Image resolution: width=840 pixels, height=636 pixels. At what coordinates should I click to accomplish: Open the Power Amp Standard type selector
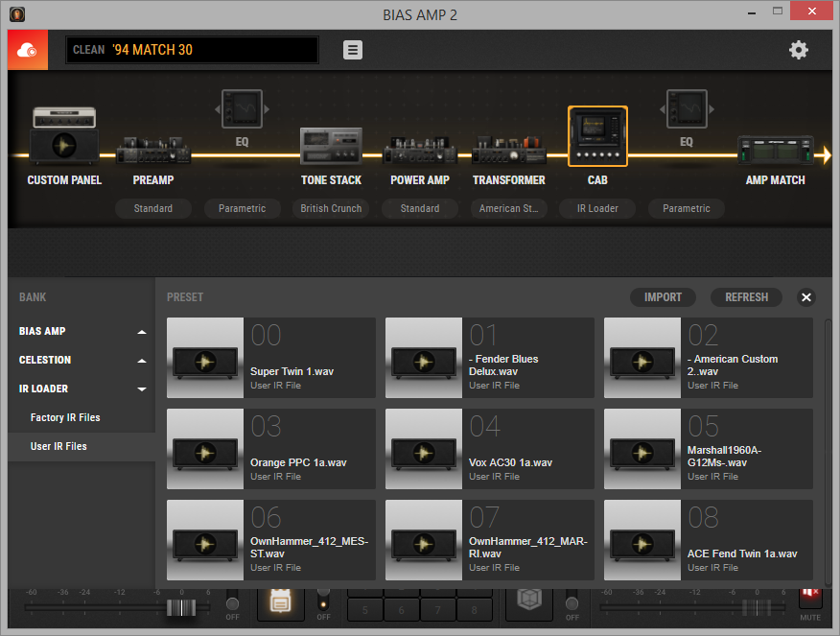(420, 208)
